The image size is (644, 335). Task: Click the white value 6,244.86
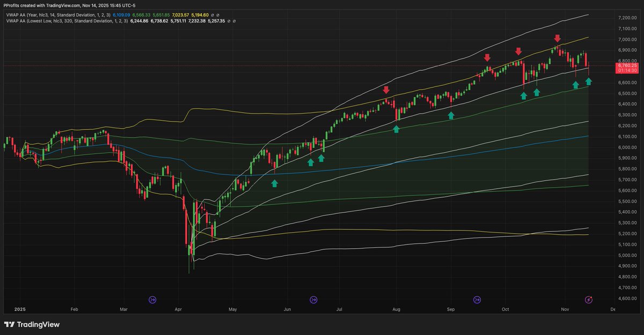139,21
